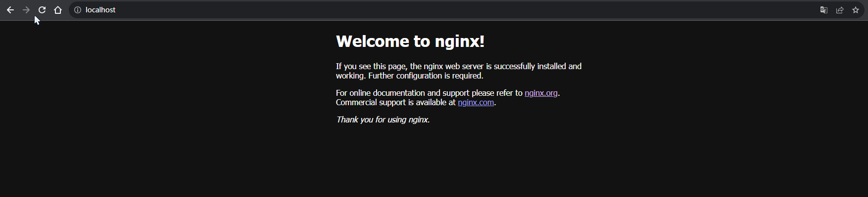Click the forward navigation arrow
Screen dimensions: 868x197
[x=26, y=10]
